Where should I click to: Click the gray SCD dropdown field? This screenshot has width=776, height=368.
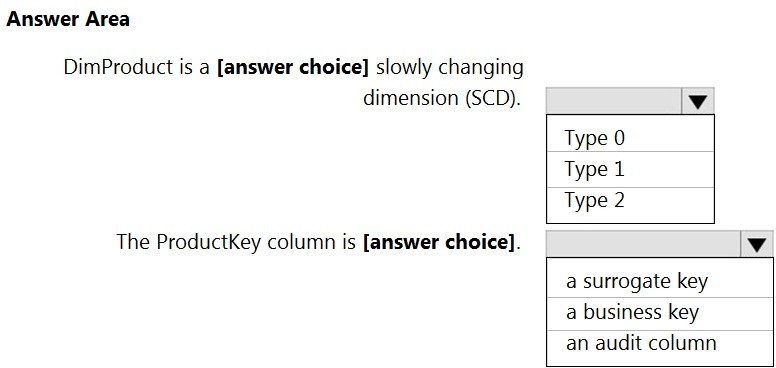614,101
